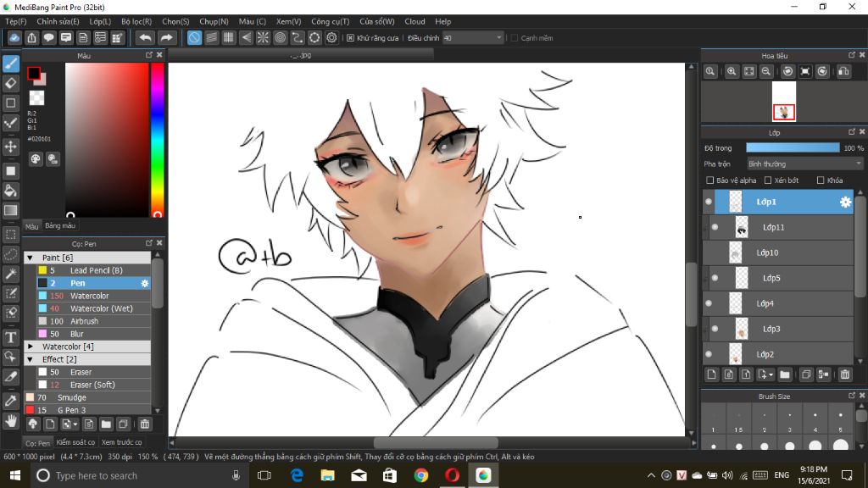Enable the Bảo vệ alpha checkbox

tap(710, 180)
